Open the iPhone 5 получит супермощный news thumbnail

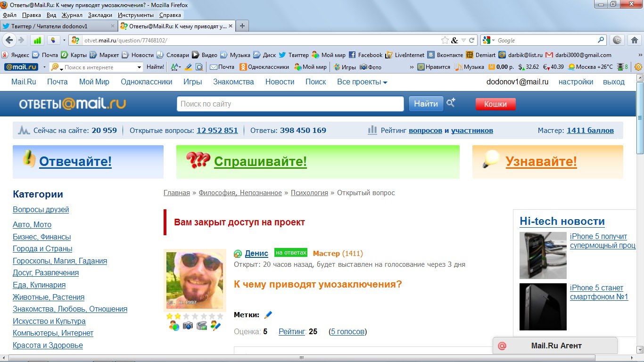[543, 255]
